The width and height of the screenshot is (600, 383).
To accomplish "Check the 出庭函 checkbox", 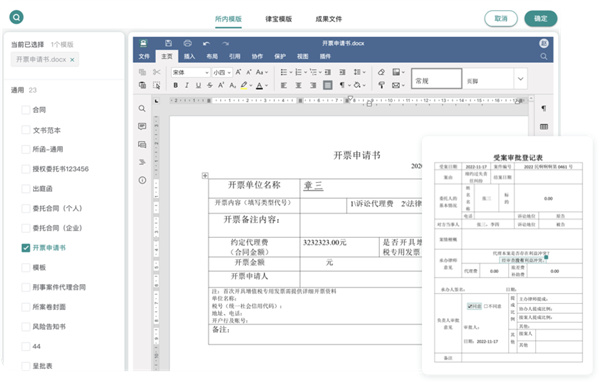I will point(26,189).
